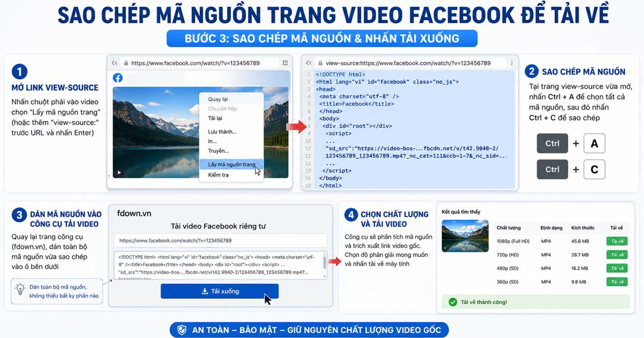The width and height of the screenshot is (644, 338).
Task: Click the lock icon before https://www.facebook.com URL
Action: 125,63
